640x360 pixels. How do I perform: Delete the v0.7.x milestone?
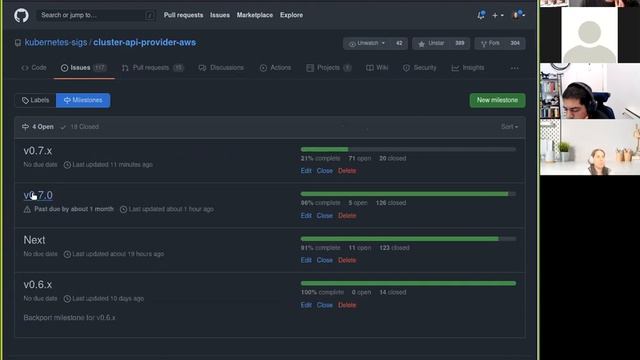pos(347,171)
